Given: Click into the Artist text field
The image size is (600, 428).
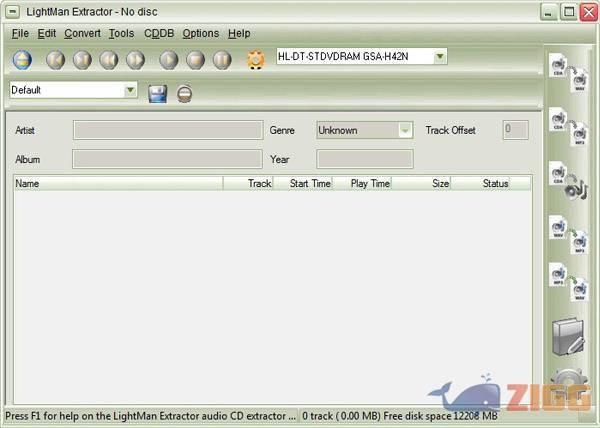Looking at the screenshot, I should tap(167, 130).
